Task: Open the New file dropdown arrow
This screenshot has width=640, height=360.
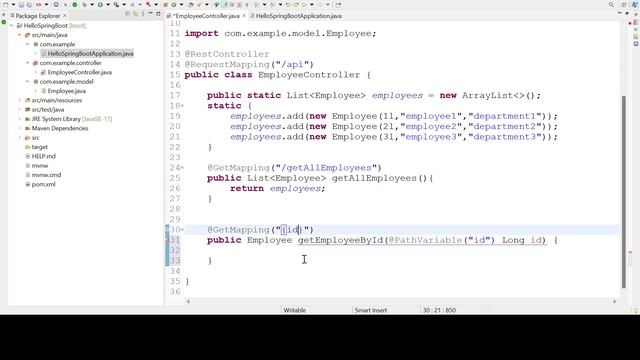Action: (13, 5)
